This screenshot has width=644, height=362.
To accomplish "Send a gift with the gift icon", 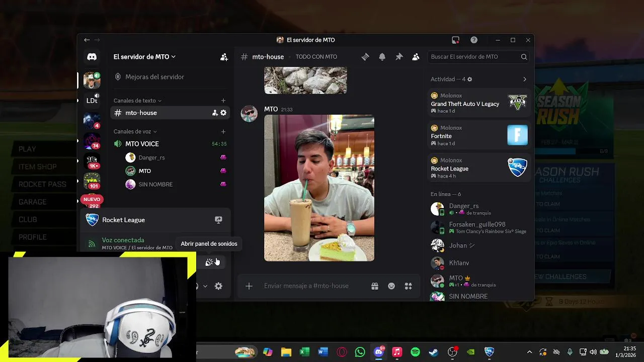I will (375, 286).
